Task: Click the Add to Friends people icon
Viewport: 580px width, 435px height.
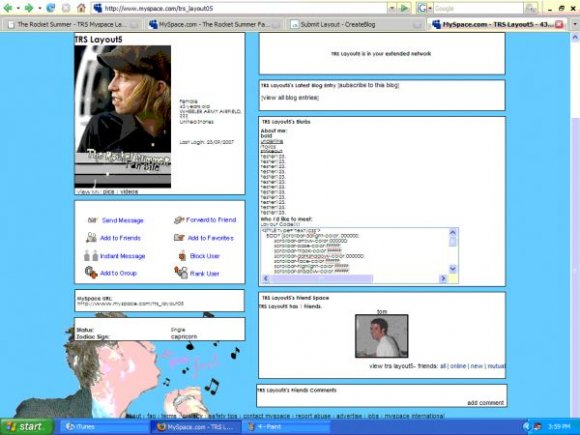Action: click(x=91, y=237)
